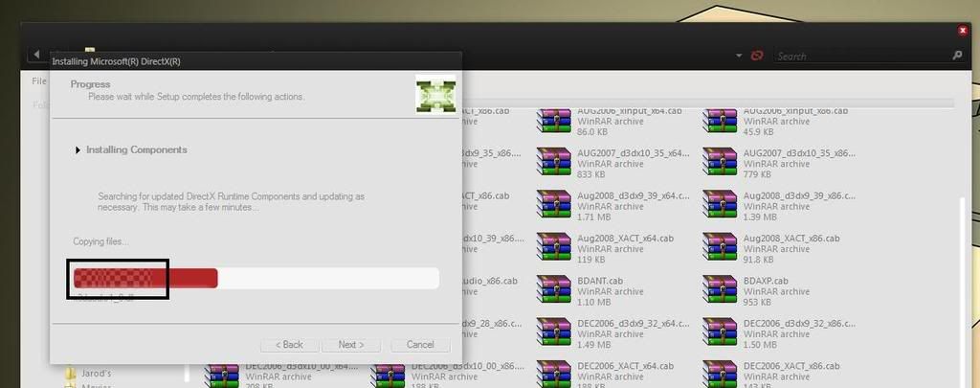Select the Aug2008_XACT_x64.cab archive icon
This screenshot has height=388, width=980.
click(x=554, y=246)
